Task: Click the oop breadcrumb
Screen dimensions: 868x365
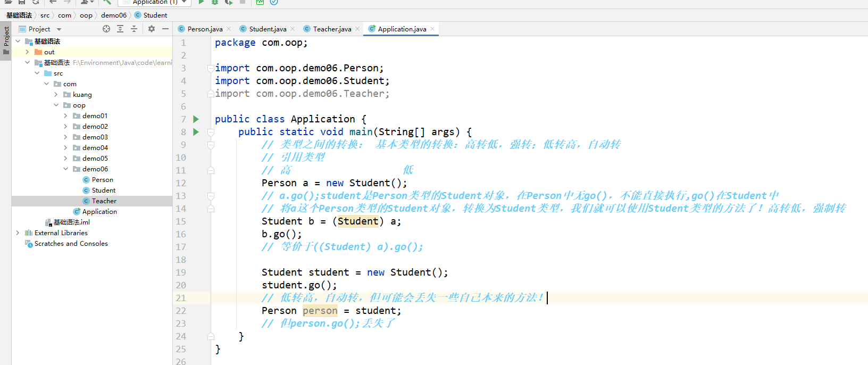Action: pyautogui.click(x=86, y=15)
